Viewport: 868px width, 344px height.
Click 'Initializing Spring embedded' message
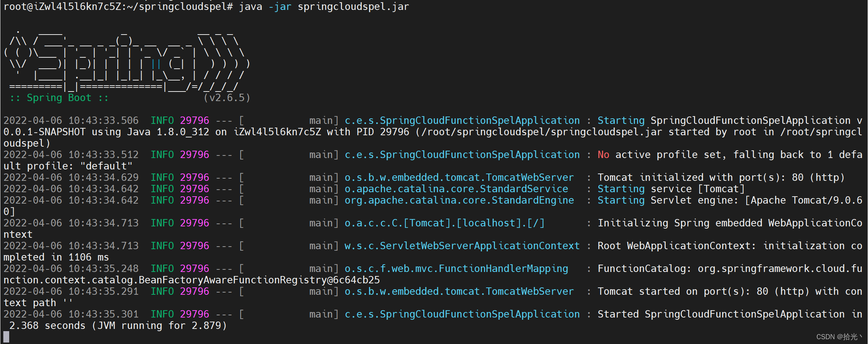point(680,223)
